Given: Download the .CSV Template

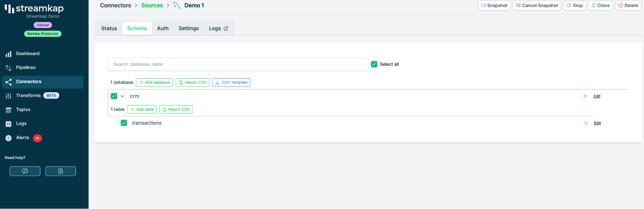Looking at the screenshot, I should (231, 82).
